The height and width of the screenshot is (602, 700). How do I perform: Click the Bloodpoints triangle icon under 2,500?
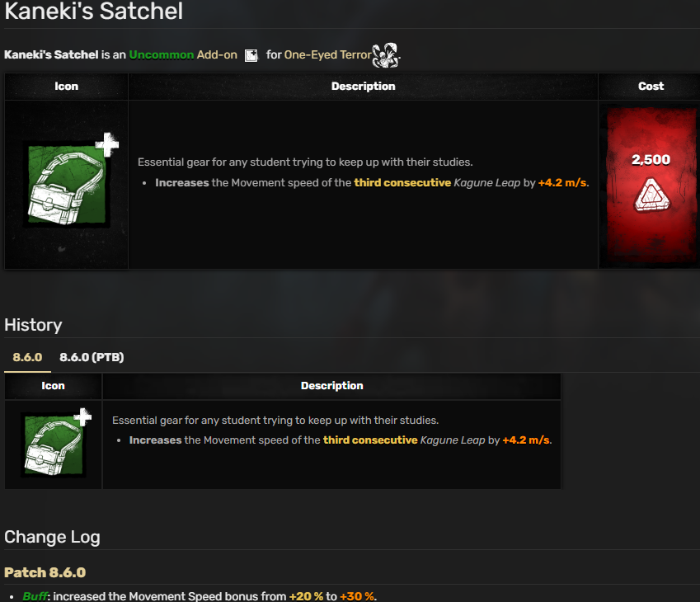coord(652,195)
